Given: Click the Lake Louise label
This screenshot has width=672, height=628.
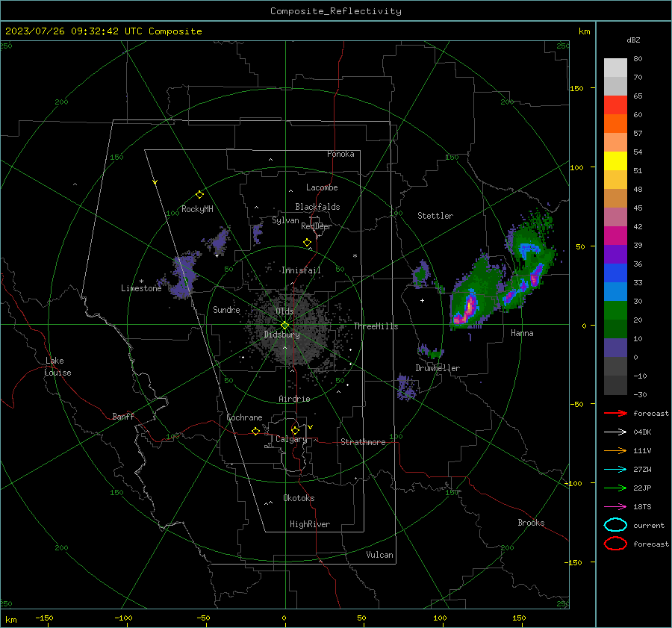Looking at the screenshot, I should pos(57,367).
